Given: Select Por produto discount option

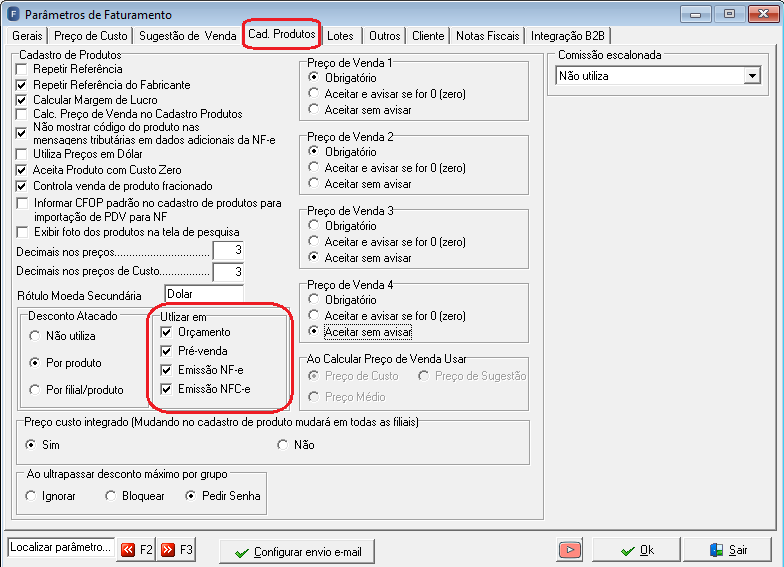Looking at the screenshot, I should coord(34,363).
